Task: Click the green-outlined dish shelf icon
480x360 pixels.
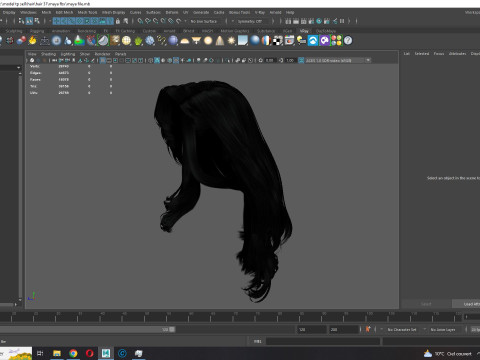Action: (103, 41)
